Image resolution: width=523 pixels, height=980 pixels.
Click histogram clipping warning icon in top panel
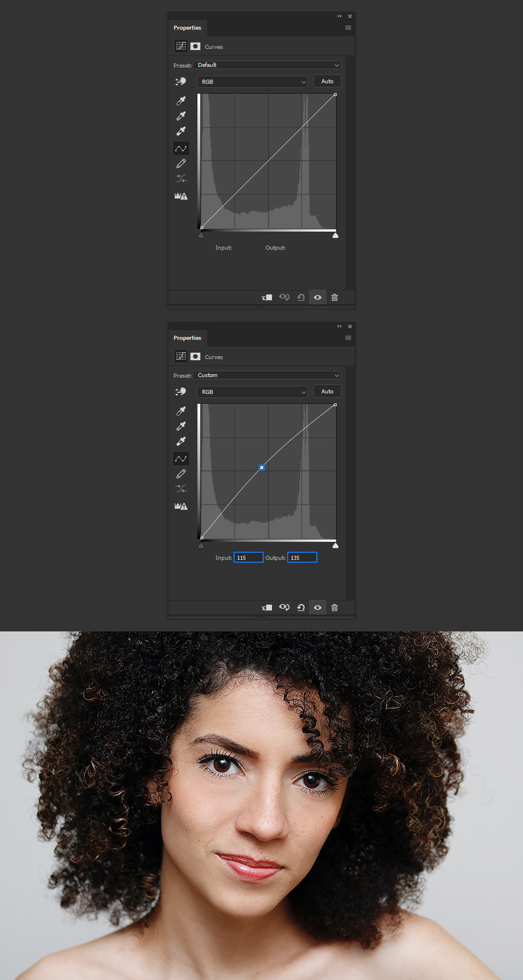[181, 196]
